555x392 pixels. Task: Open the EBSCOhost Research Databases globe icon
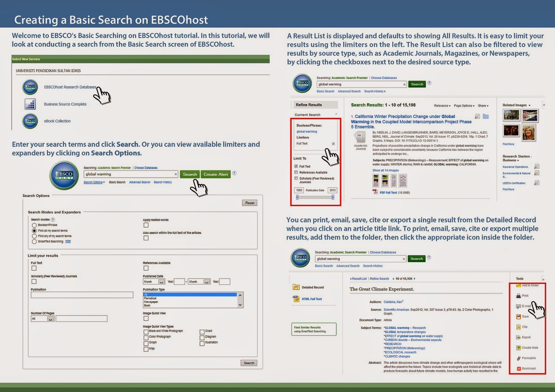(30, 87)
